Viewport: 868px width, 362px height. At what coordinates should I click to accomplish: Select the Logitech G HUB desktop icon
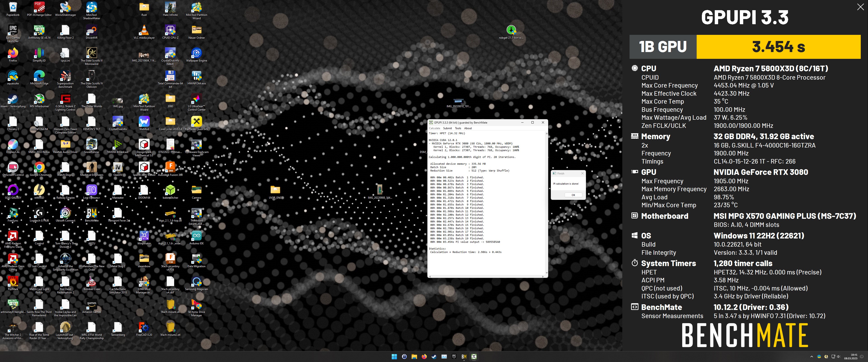39,215
